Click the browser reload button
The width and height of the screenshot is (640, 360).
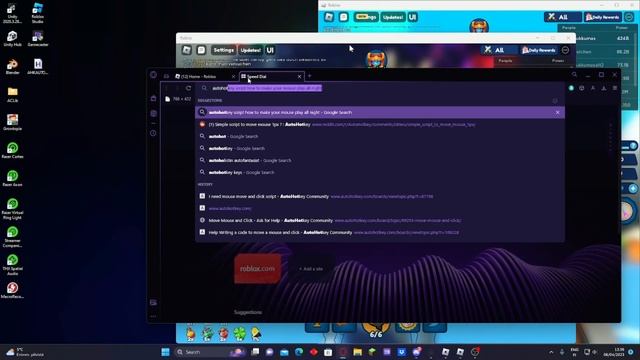pyautogui.click(x=188, y=88)
